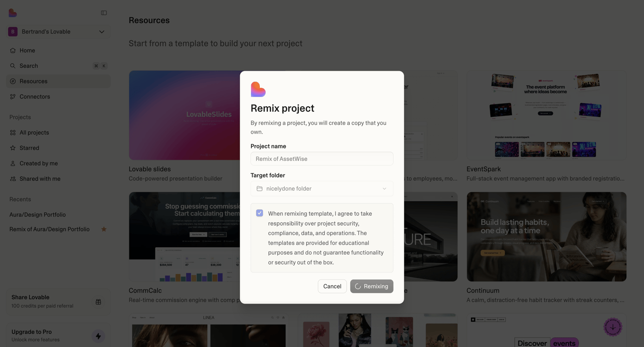Select Resources in the sidebar
Viewport: 644px width, 347px height.
pyautogui.click(x=58, y=81)
